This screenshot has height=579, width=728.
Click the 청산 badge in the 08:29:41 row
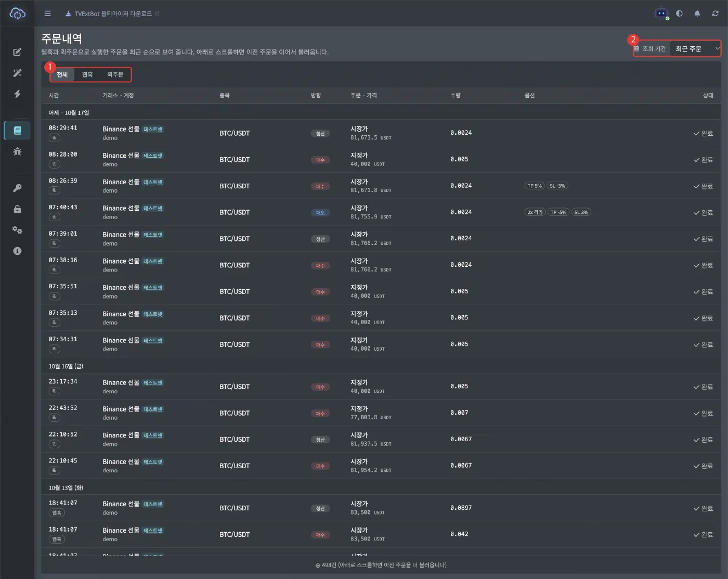[320, 134]
